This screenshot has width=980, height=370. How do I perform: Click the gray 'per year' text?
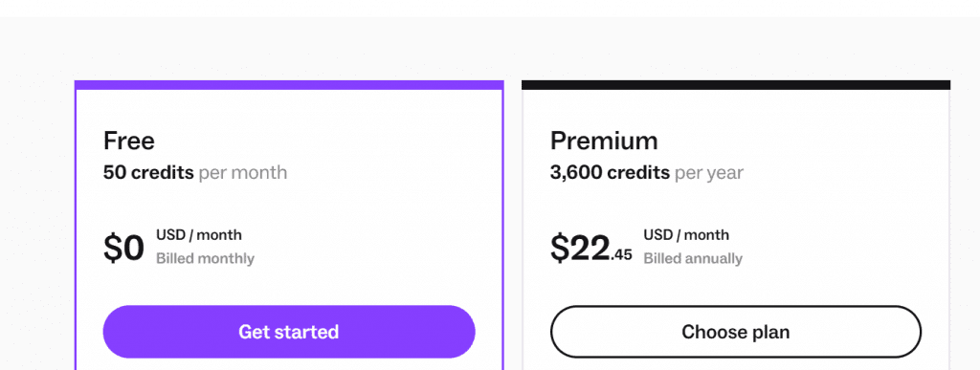click(x=709, y=173)
